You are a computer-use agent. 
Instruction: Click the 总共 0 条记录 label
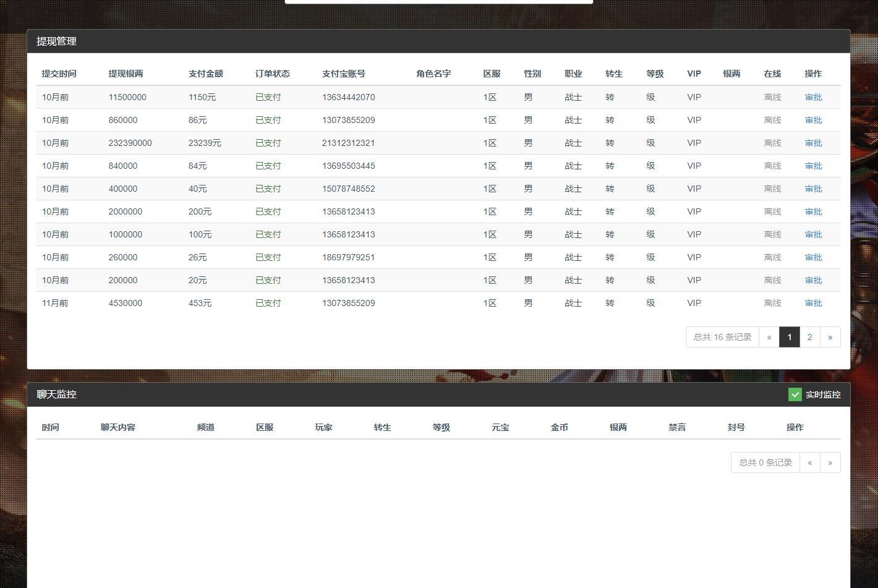tap(765, 462)
